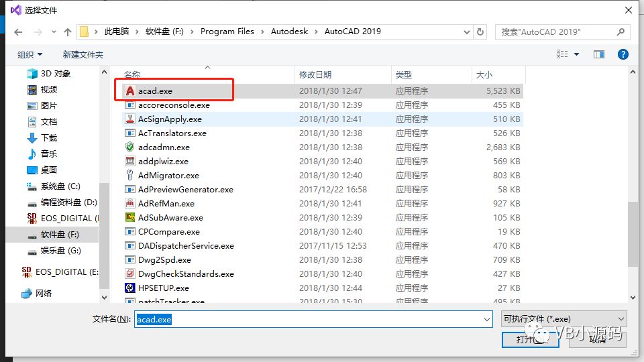Click the acad.exe AutoCAD icon

tap(129, 90)
